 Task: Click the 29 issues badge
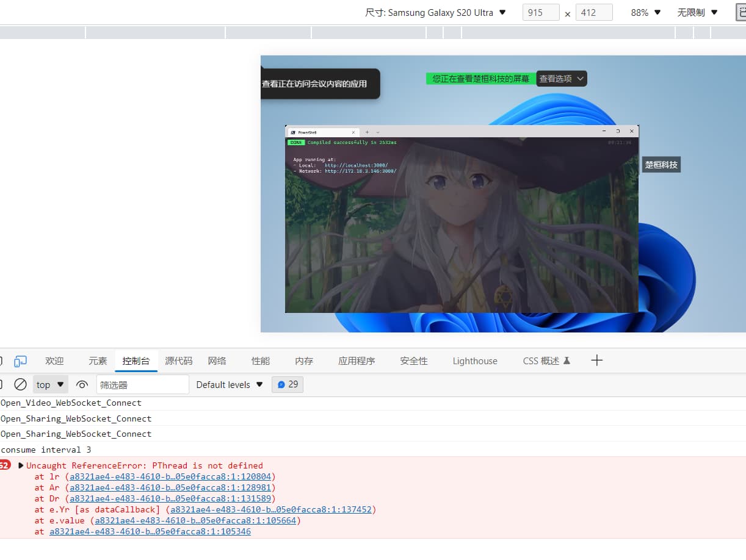coord(288,384)
